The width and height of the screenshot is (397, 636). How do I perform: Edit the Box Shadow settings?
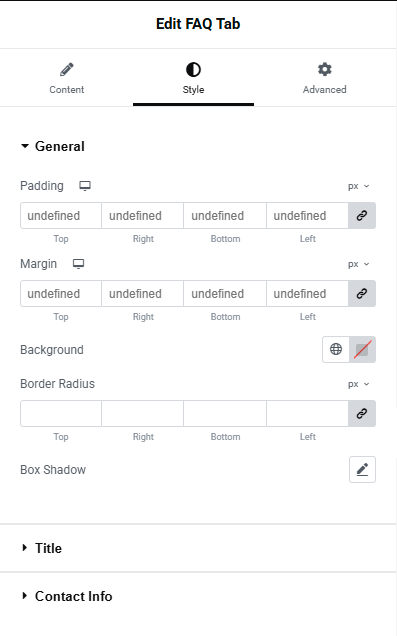[x=362, y=469]
